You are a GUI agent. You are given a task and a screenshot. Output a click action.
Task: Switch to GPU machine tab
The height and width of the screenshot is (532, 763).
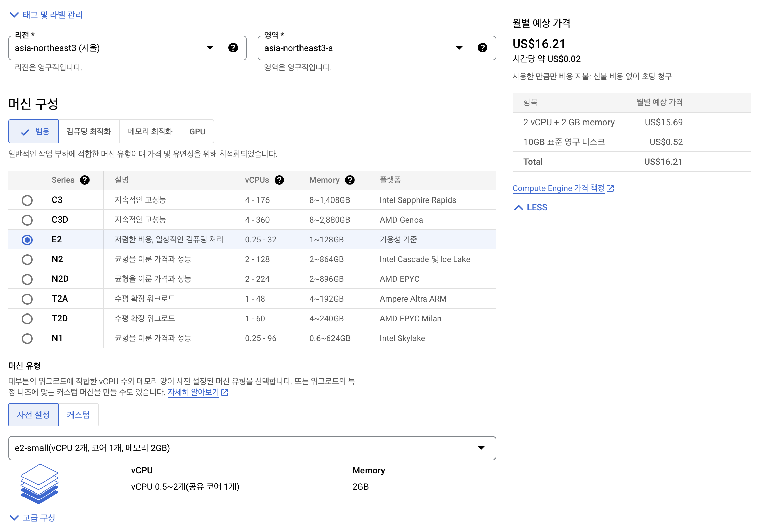click(197, 131)
